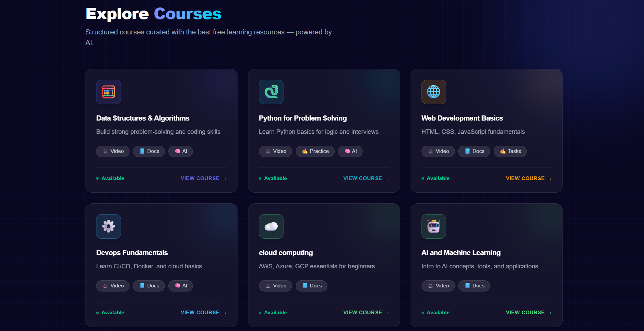Click the AI tag on Devops Fundamentals card

coord(181,286)
